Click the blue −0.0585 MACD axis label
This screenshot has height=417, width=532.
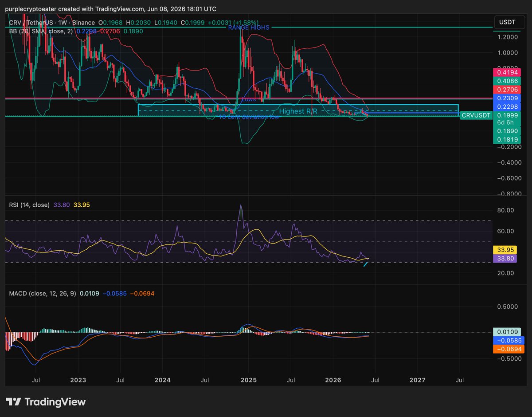(509, 341)
